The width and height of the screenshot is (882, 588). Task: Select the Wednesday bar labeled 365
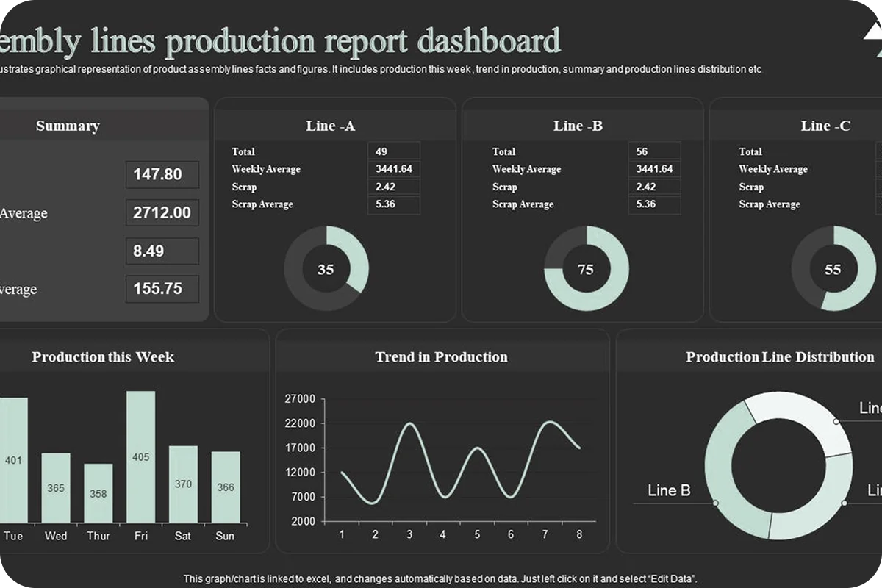click(56, 487)
